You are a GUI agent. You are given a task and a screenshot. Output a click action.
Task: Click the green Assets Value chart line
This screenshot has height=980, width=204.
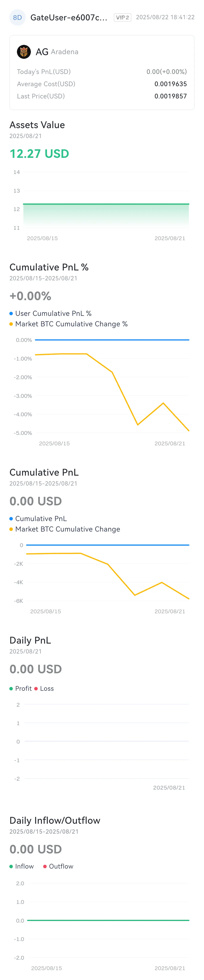pos(106,204)
